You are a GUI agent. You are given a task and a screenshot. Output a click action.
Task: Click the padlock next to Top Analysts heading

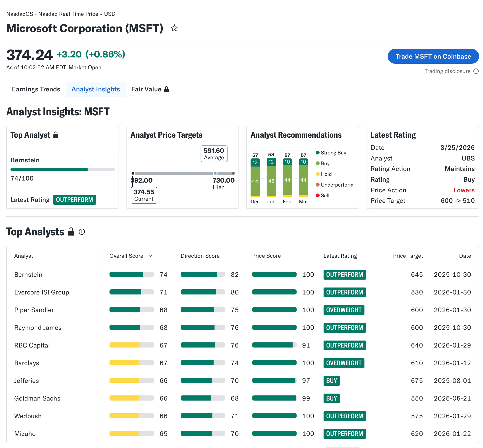pyautogui.click(x=71, y=232)
